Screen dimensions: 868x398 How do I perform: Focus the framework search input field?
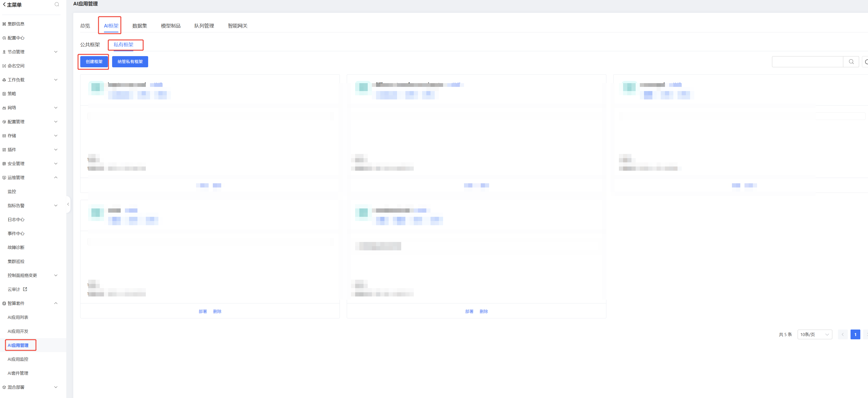(x=807, y=62)
